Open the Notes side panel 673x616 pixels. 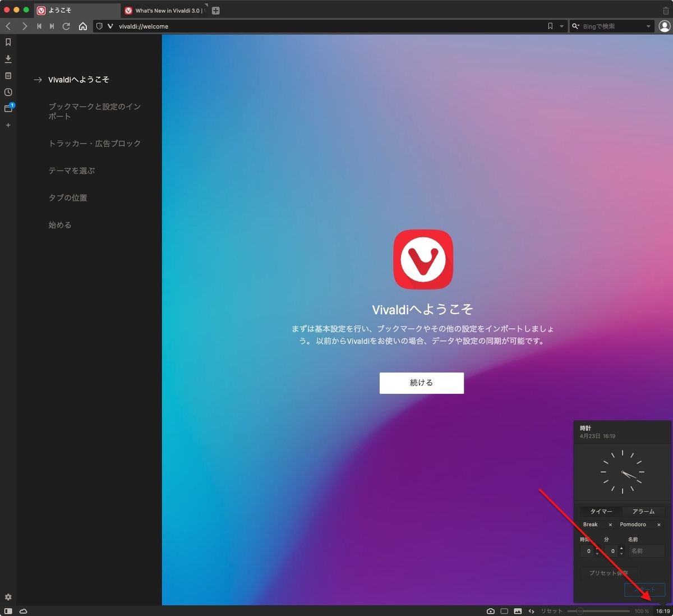8,76
